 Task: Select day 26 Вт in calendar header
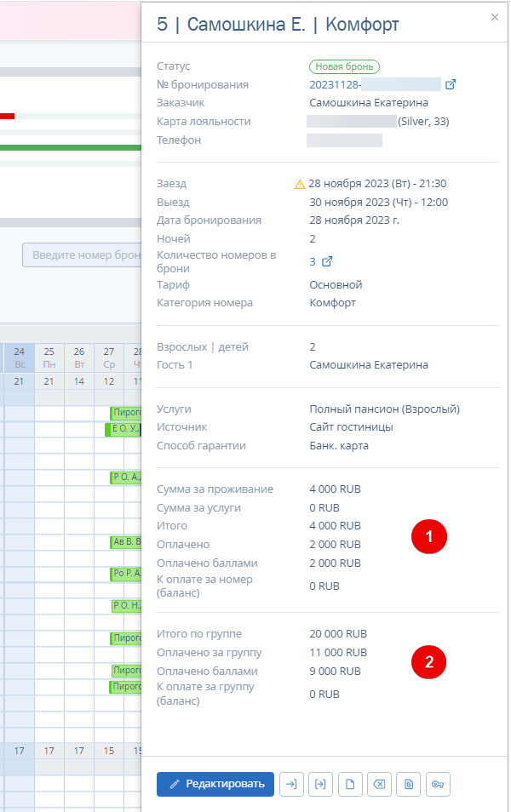coord(78,357)
